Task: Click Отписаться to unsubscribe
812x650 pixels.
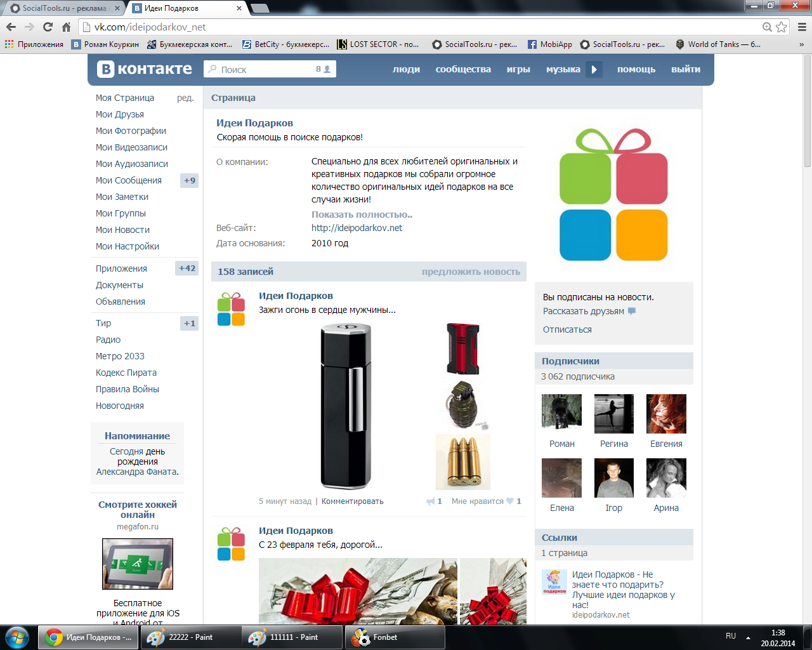Action: 567,329
